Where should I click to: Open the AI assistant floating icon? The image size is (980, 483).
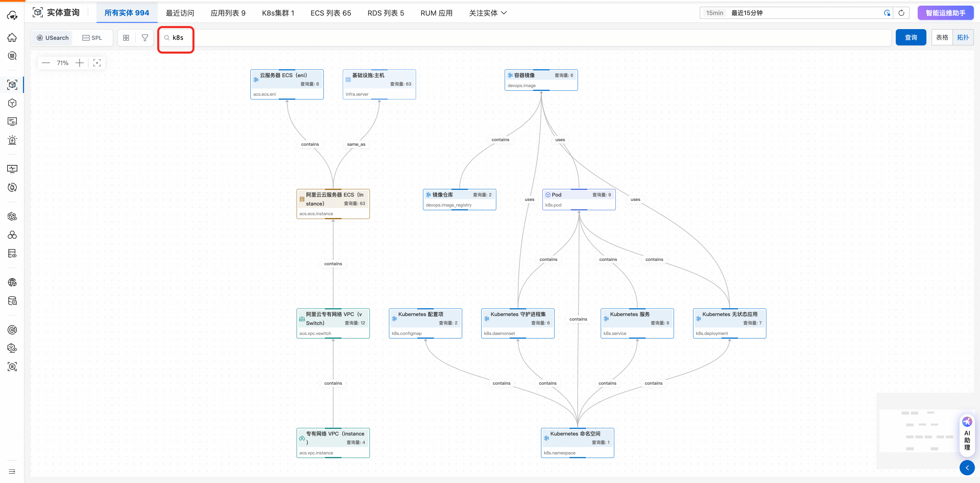pos(967,422)
